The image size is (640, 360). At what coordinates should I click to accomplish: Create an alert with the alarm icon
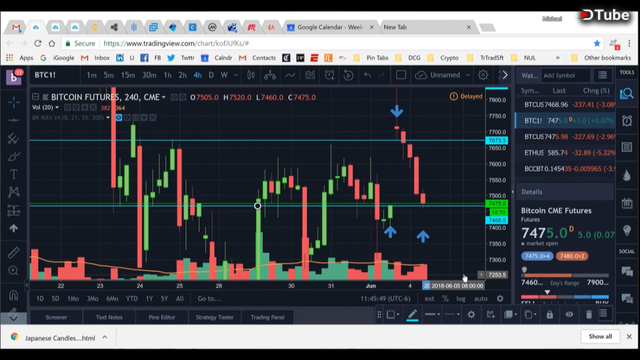329,75
